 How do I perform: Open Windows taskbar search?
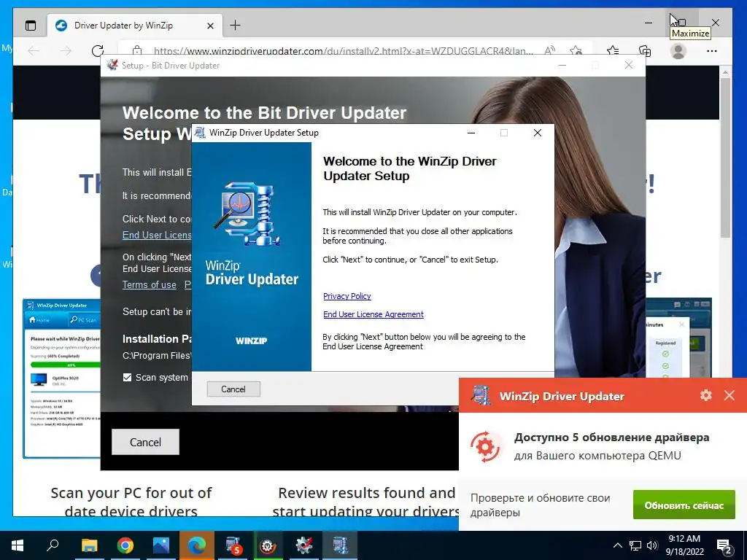click(x=53, y=545)
